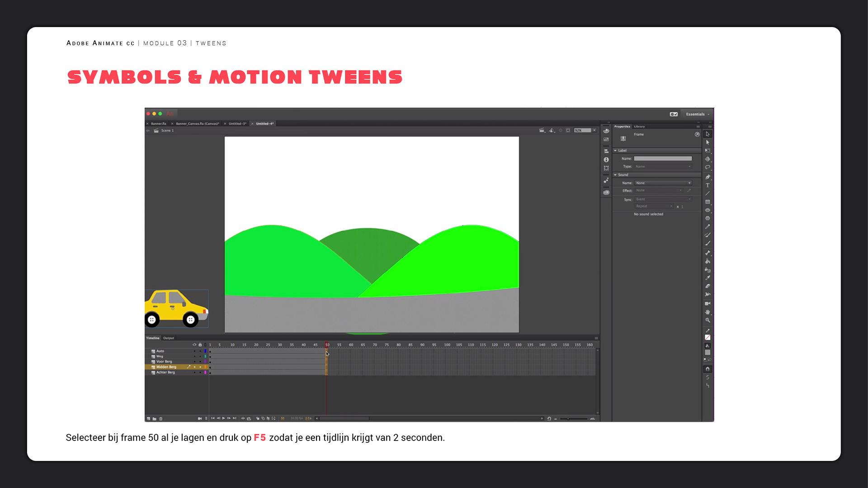Click the frame label Name field
This screenshot has width=868, height=488.
[x=663, y=159]
